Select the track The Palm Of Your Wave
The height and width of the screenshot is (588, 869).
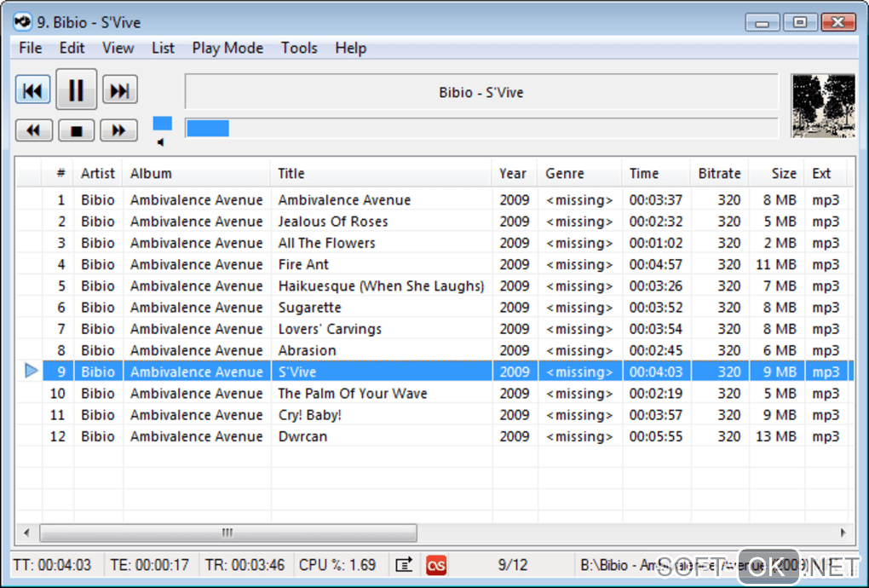(353, 394)
